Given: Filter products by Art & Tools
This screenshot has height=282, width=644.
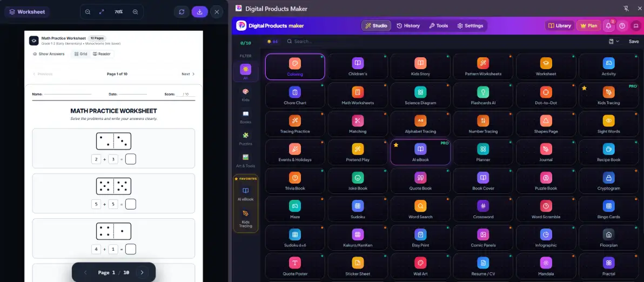Looking at the screenshot, I should coord(246,160).
